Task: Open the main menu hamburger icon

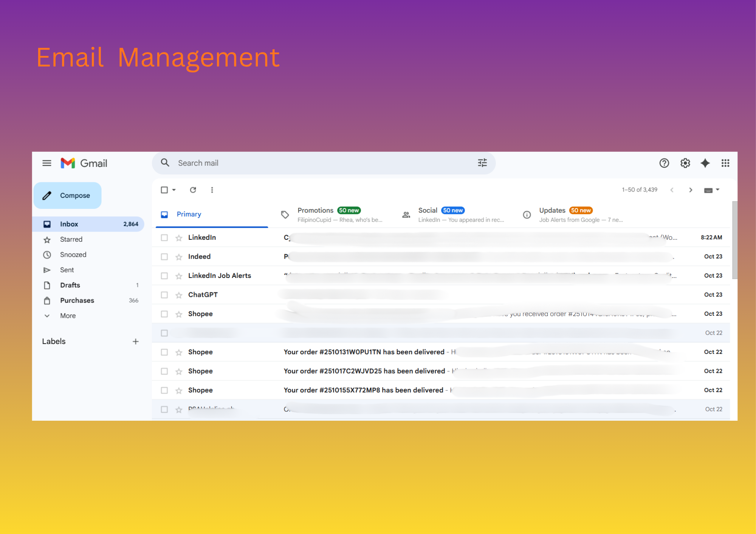Action: click(46, 163)
